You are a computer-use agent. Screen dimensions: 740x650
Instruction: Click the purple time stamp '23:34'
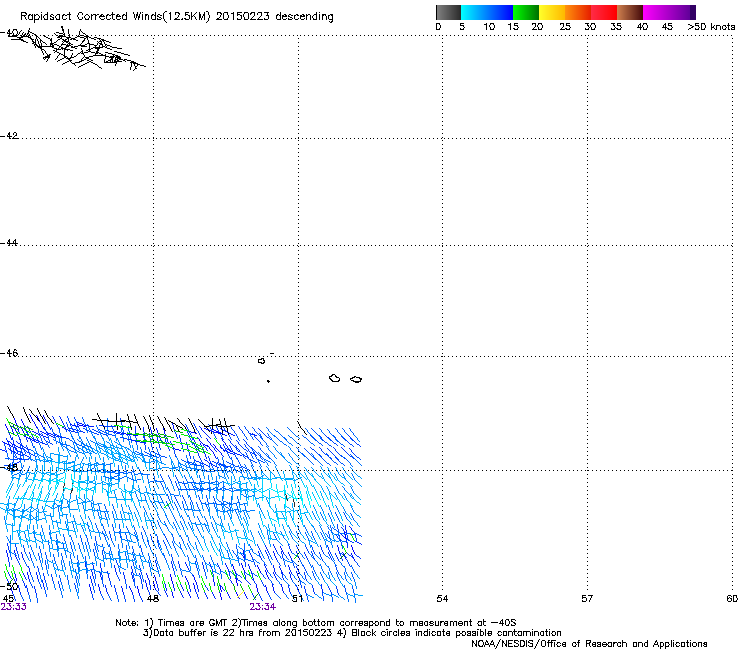pyautogui.click(x=263, y=607)
